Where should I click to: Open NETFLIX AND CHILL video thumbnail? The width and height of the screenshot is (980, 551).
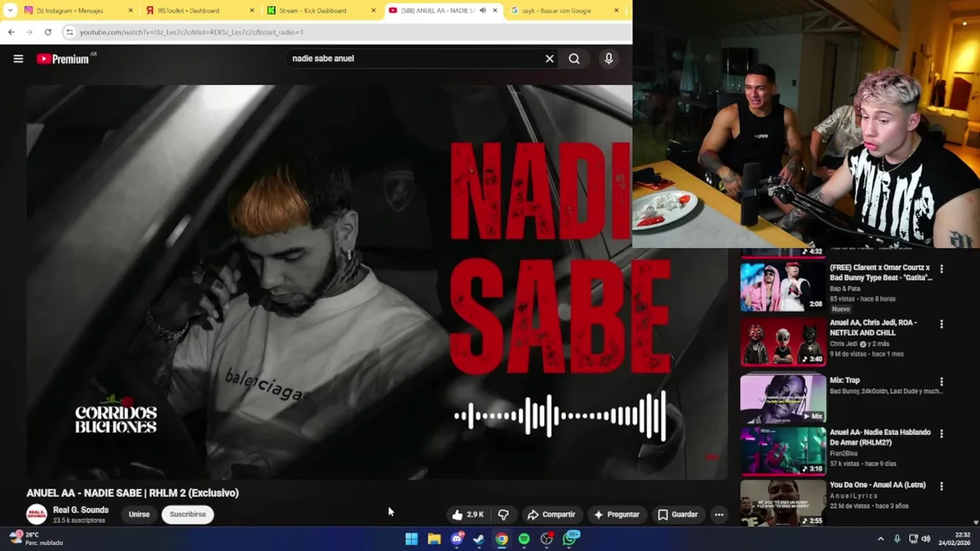point(782,342)
